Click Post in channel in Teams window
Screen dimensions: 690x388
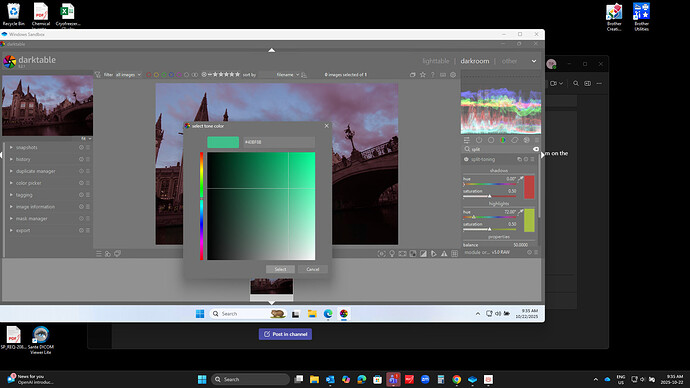(285, 334)
